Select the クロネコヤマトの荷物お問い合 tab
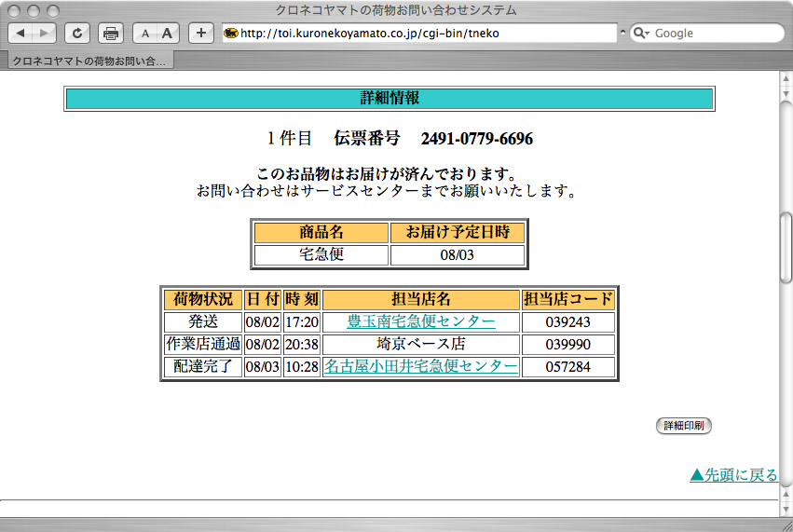793x532 pixels. click(89, 61)
